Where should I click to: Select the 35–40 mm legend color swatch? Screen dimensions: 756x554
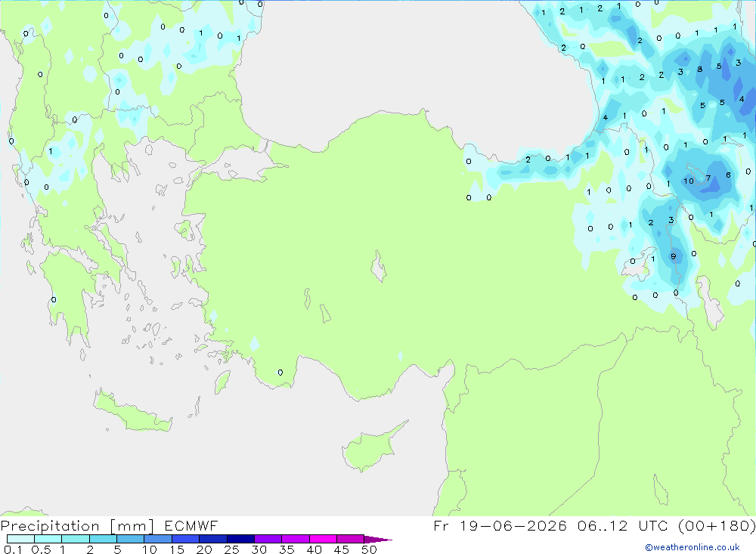click(296, 539)
